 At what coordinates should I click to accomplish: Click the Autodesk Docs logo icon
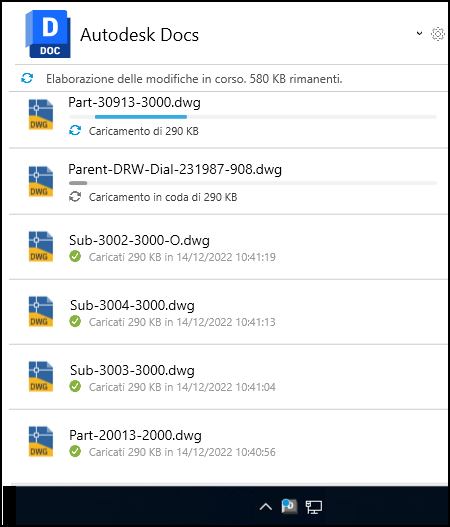[48, 34]
